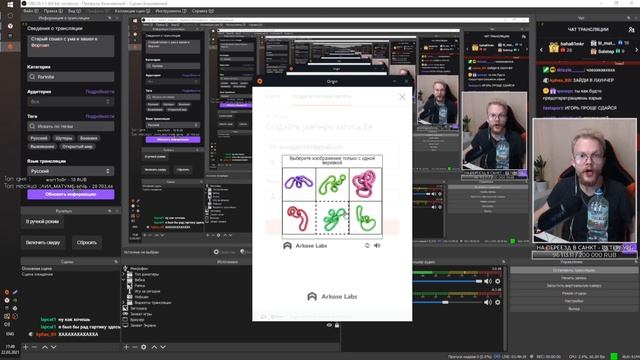Click the Сбросить button
The image size is (640, 360).
tap(87, 242)
